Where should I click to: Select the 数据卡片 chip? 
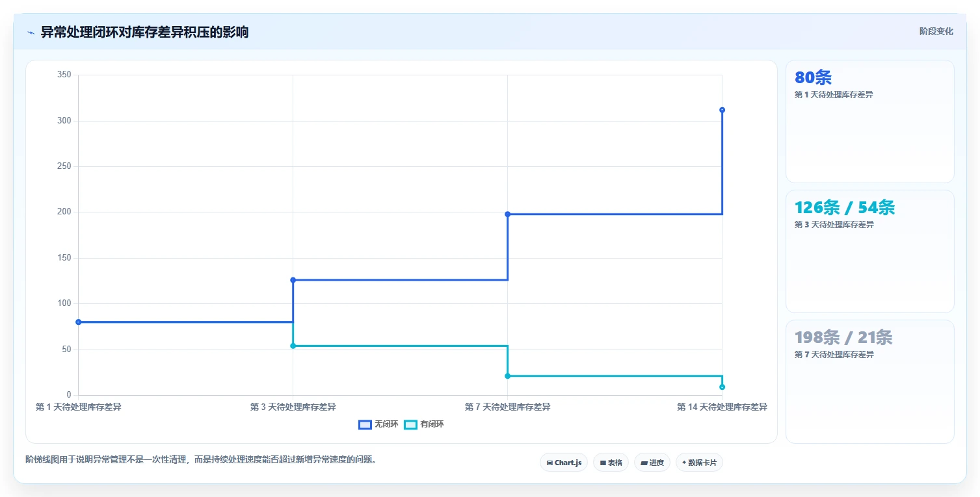tap(699, 463)
